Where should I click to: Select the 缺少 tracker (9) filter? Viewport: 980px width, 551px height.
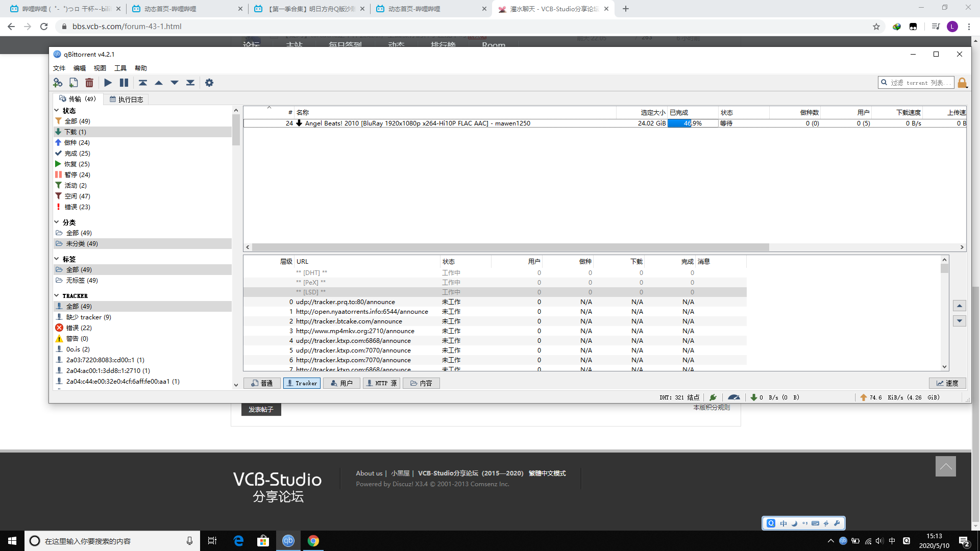(142, 317)
